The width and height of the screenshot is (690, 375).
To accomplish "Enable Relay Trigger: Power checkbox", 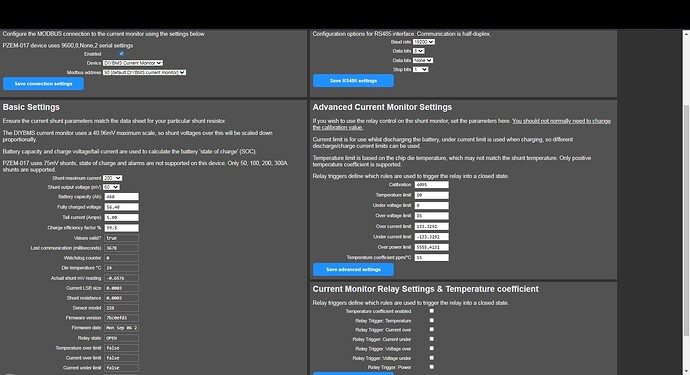I will point(431,367).
